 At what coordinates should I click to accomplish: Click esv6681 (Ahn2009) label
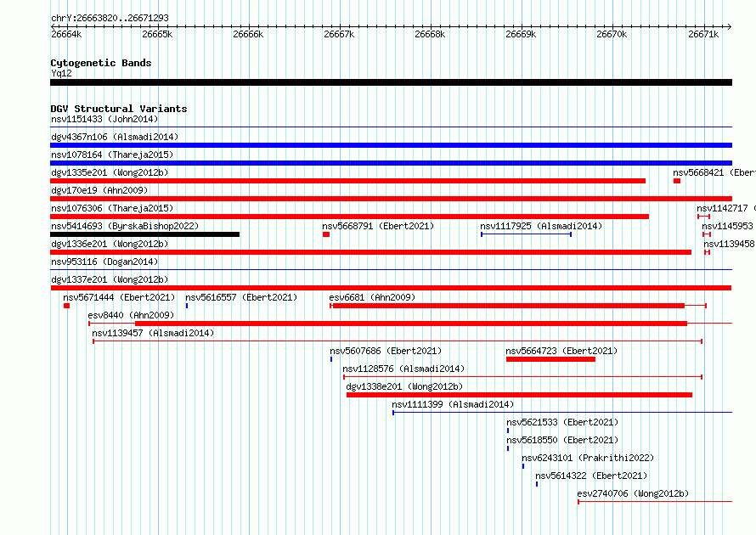372,297
